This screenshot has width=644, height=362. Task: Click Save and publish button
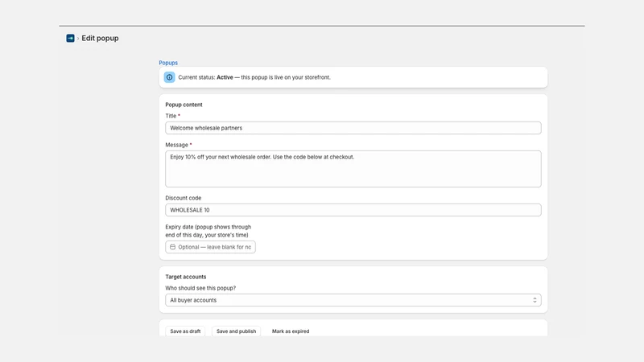[x=236, y=331]
